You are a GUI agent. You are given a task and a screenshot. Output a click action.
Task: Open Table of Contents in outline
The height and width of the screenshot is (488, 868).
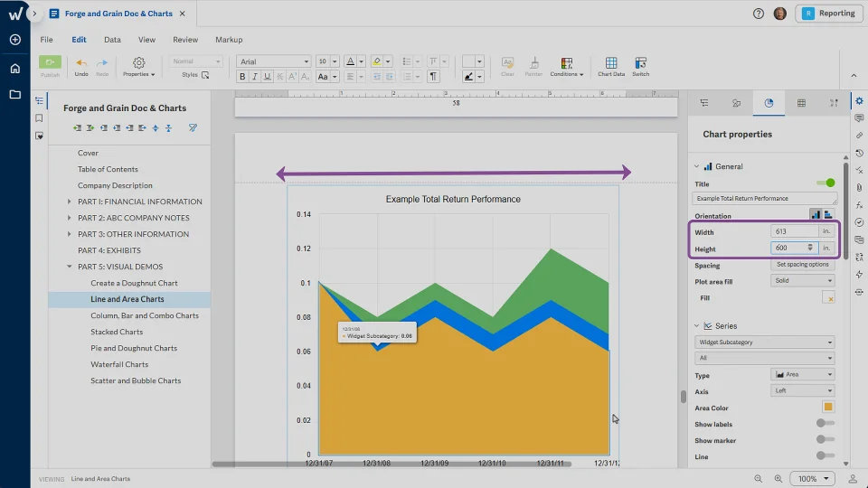coord(108,169)
